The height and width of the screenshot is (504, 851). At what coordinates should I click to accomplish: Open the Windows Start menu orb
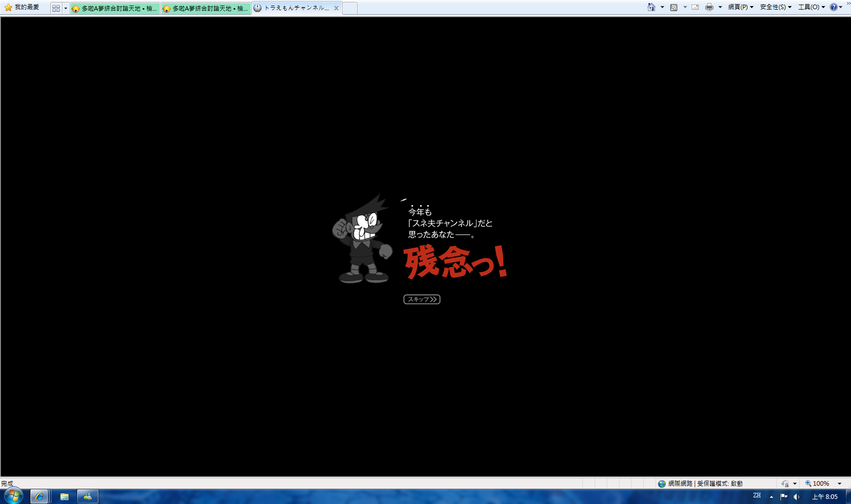pyautogui.click(x=14, y=496)
